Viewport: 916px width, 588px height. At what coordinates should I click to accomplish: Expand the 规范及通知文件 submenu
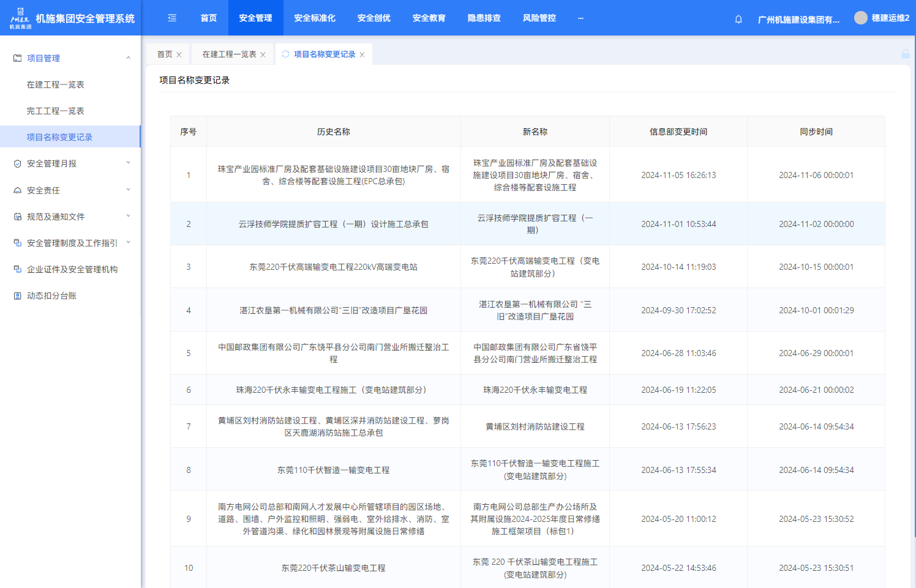tap(128, 217)
